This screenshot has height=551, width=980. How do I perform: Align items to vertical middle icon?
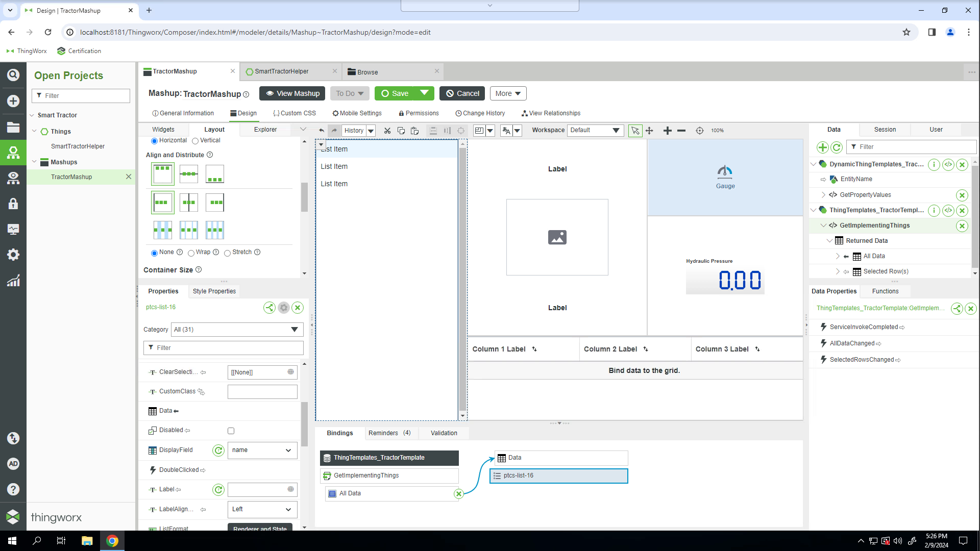189,174
